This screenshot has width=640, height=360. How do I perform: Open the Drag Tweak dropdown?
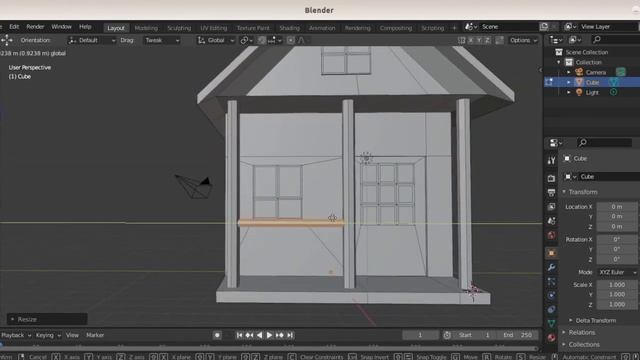click(x=162, y=40)
